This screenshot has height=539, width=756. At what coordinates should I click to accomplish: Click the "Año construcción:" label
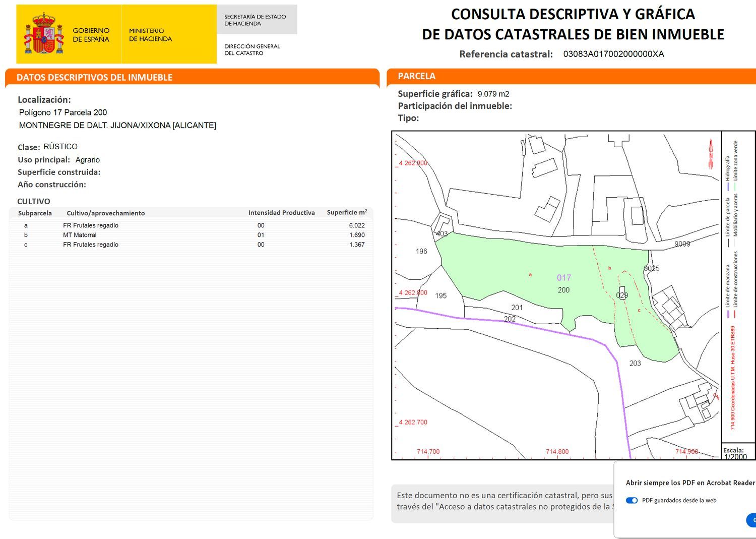[x=52, y=185]
